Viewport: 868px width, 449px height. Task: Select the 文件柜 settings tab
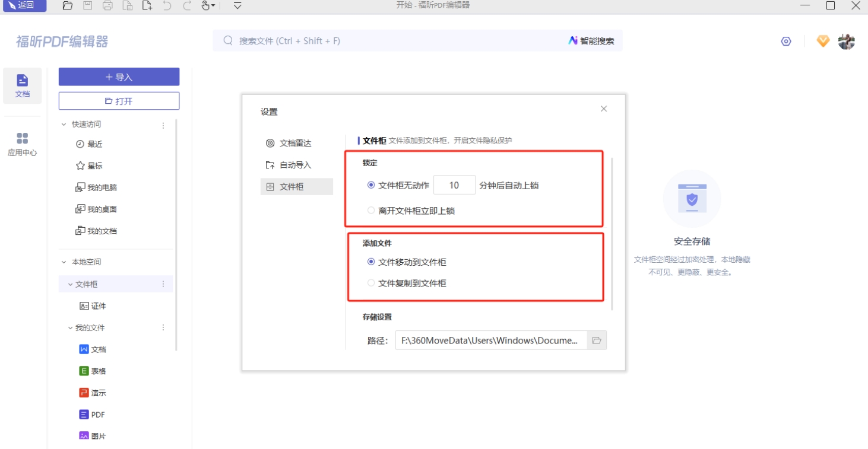click(296, 187)
